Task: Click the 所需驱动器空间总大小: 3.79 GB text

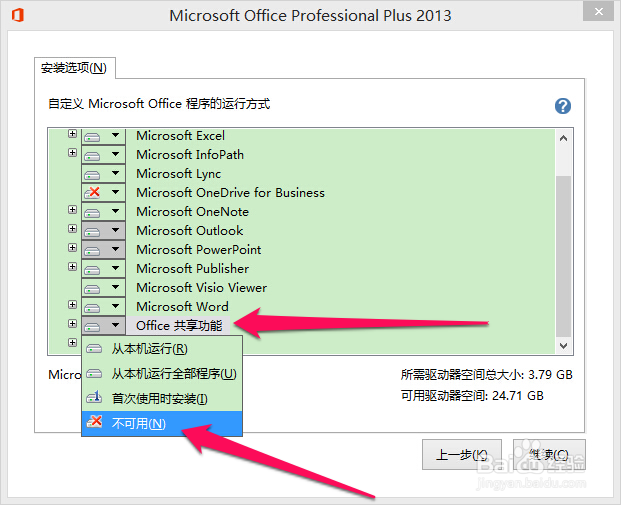Action: (x=486, y=374)
